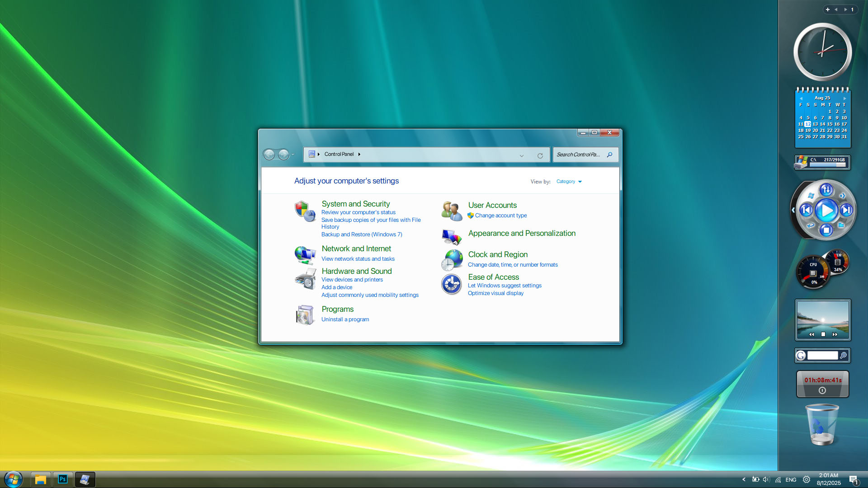868x488 pixels.
Task: Open the User Accounts people icon
Action: tap(452, 211)
